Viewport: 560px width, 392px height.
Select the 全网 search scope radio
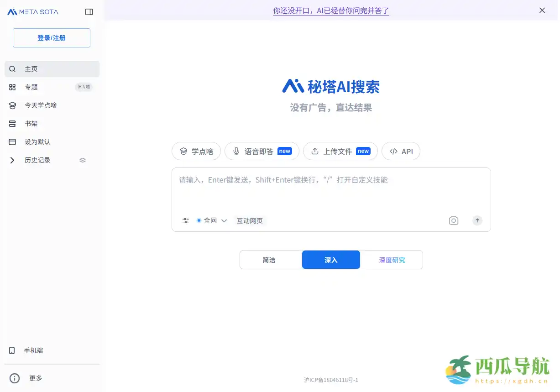(x=199, y=220)
